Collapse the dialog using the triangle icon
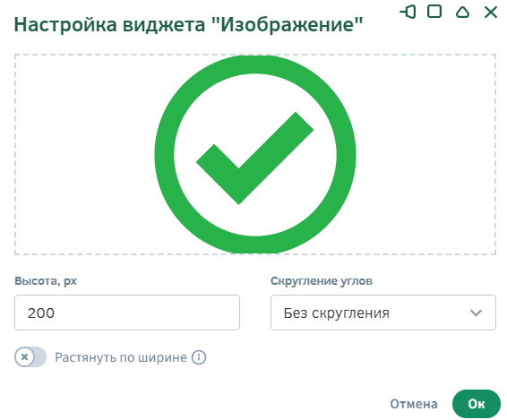This screenshot has height=420, width=507. point(462,12)
